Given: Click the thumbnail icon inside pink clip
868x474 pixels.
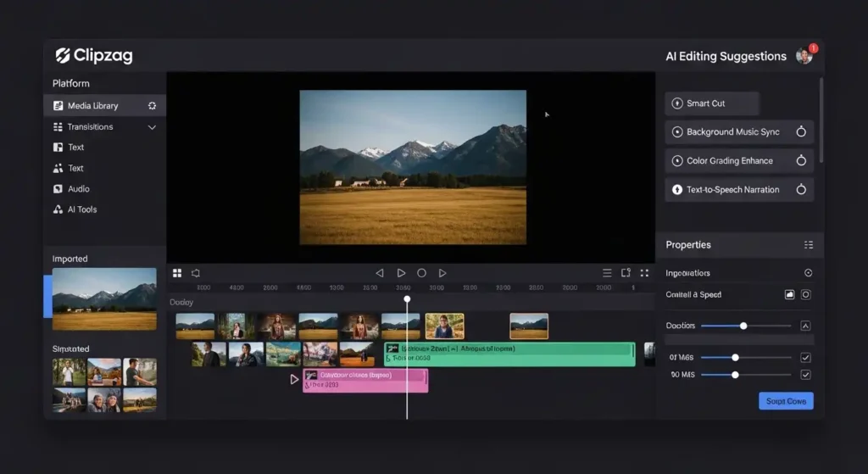Looking at the screenshot, I should pyautogui.click(x=311, y=375).
